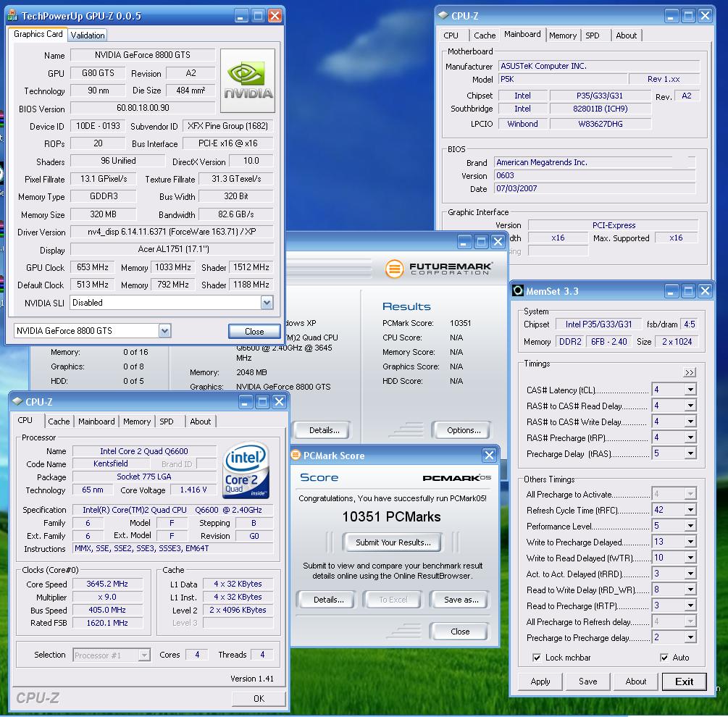
Task: Open the RAS# to CAS# Read Delay dropdown
Action: tap(690, 406)
